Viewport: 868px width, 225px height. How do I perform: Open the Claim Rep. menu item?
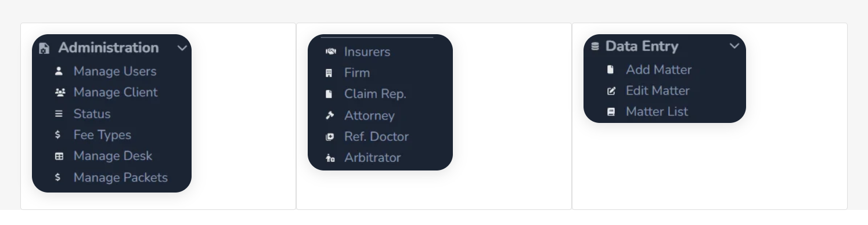click(x=375, y=94)
